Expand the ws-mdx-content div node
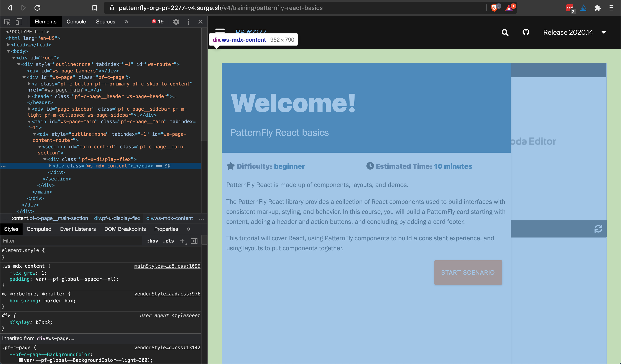 click(50, 166)
